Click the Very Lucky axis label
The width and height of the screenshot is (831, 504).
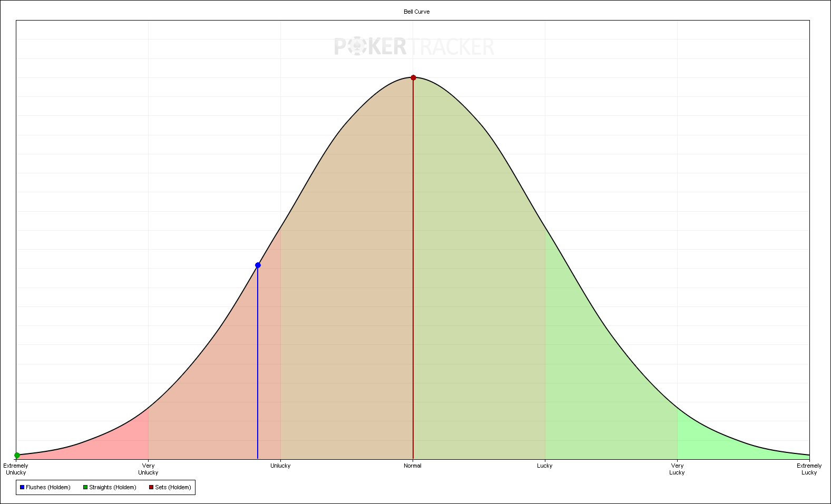[x=677, y=469]
